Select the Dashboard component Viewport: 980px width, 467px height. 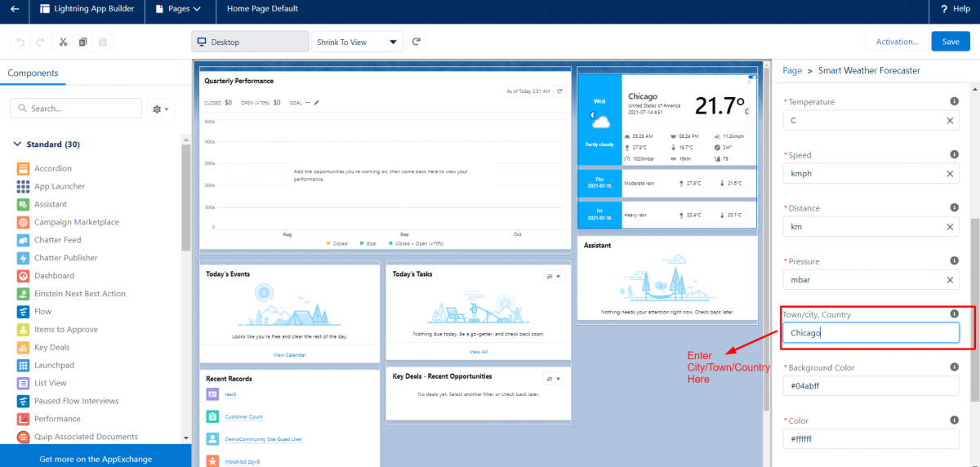46,276
